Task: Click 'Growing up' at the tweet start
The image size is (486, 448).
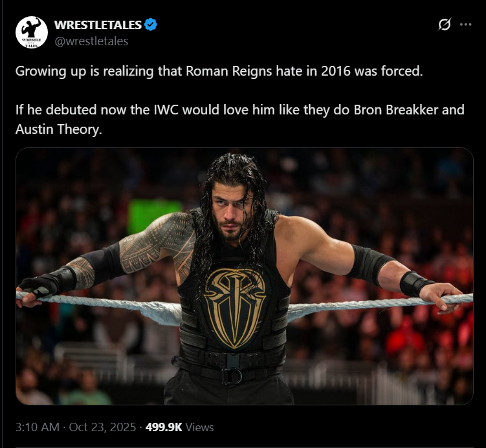Action: click(x=51, y=72)
